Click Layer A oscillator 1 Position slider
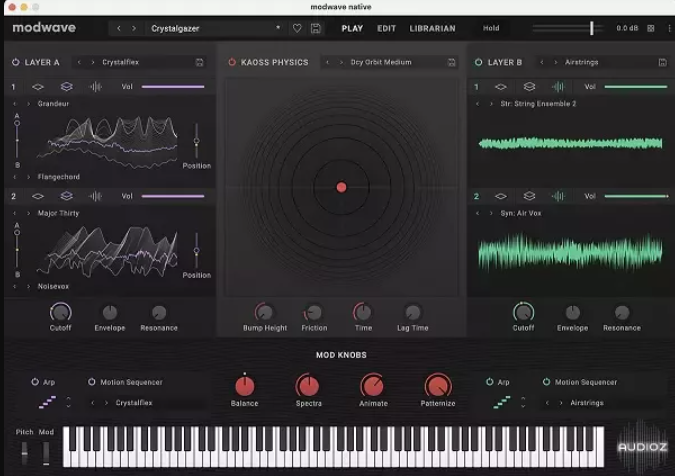 point(196,141)
